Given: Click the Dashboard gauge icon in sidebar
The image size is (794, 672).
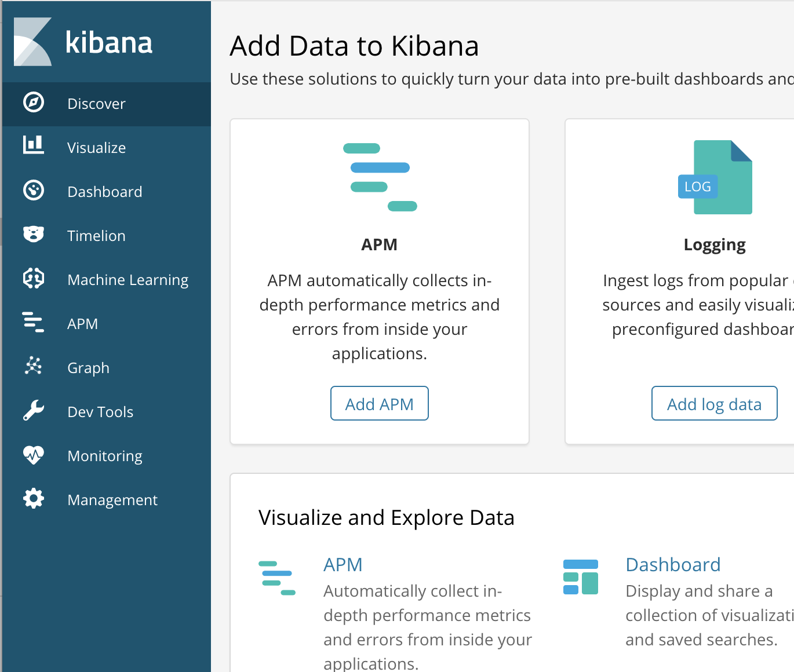Looking at the screenshot, I should 34,190.
